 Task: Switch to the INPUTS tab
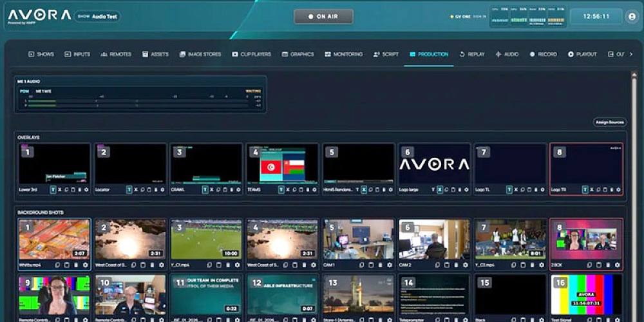pyautogui.click(x=77, y=54)
